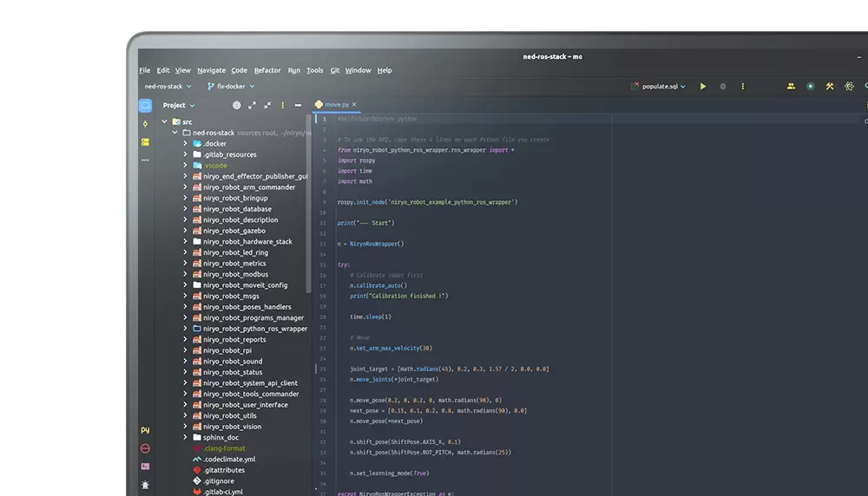Screen dimensions: 868x496
Task: Expand the niryo_robot_gazebo folder
Action: pos(185,231)
